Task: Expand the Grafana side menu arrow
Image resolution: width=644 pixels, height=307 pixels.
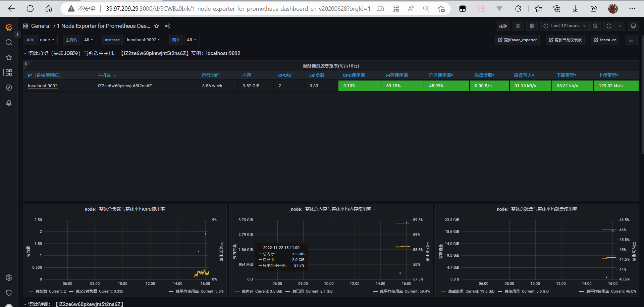Action: (17, 34)
